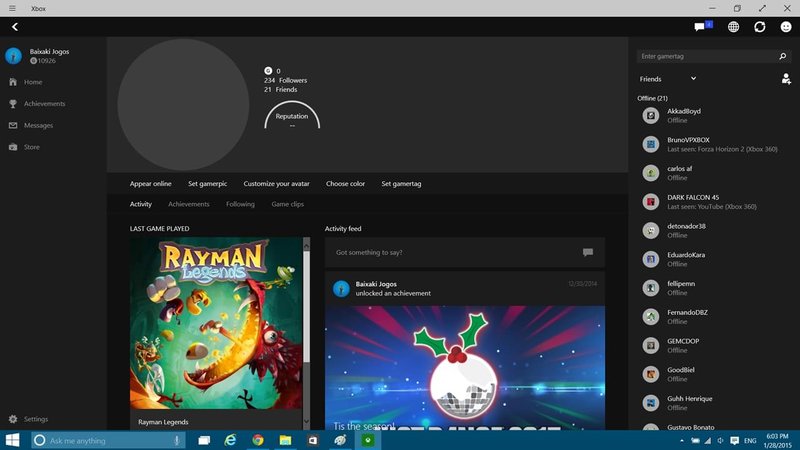Click the Cortana microphone icon
Image resolution: width=800 pixels, height=450 pixels.
[177, 440]
